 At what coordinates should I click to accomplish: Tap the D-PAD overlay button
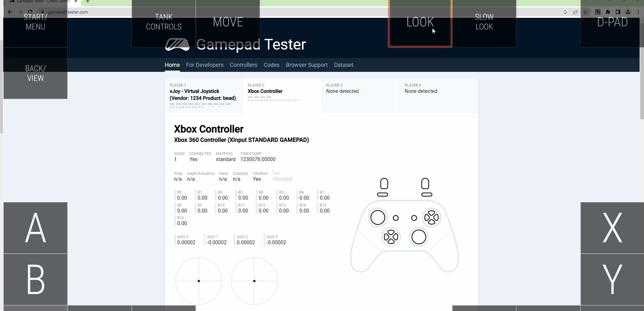coord(612,24)
